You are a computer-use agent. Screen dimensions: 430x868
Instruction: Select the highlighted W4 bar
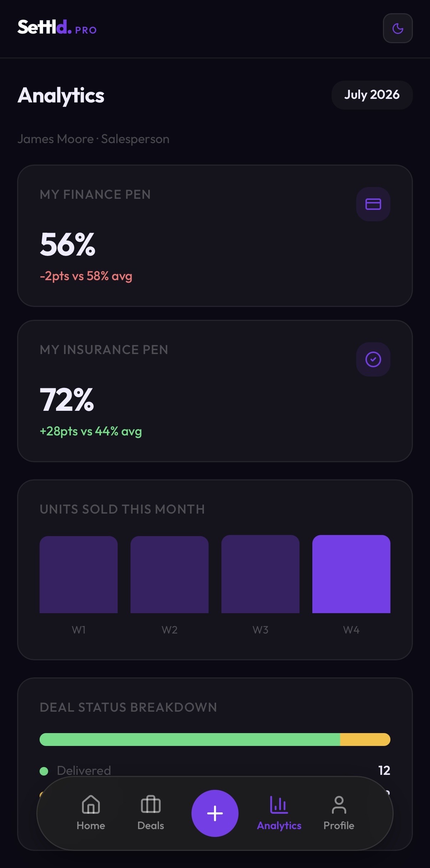(351, 574)
